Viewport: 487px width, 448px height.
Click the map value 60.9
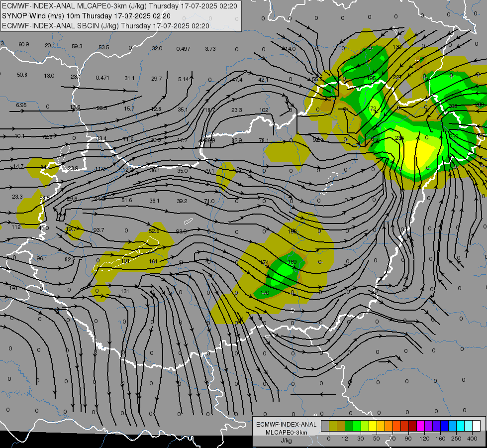[x=23, y=44]
